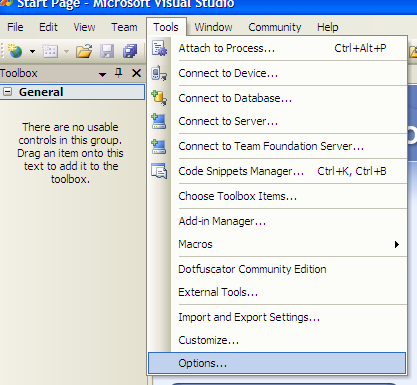
Task: Click the Save toolbar icon
Action: [x=107, y=51]
